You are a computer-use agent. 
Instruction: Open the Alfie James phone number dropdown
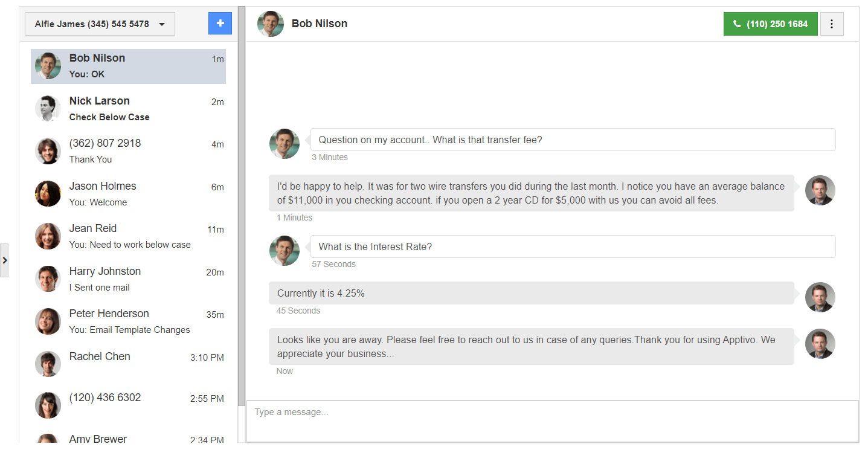(x=100, y=24)
